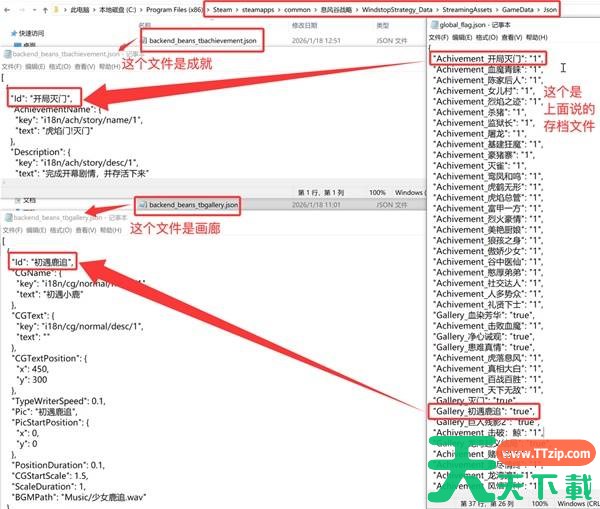
Task: Click "BGMPath" line in gallery file
Action: coord(79,497)
